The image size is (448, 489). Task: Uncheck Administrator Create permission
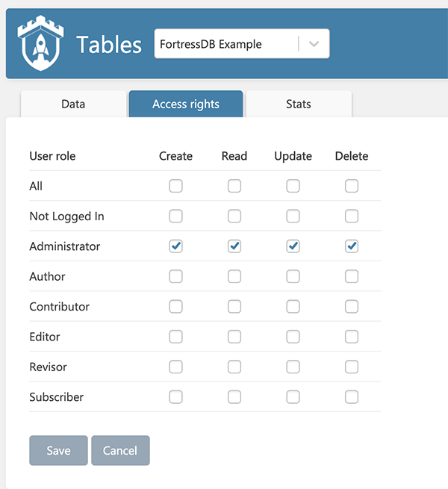[x=175, y=246]
